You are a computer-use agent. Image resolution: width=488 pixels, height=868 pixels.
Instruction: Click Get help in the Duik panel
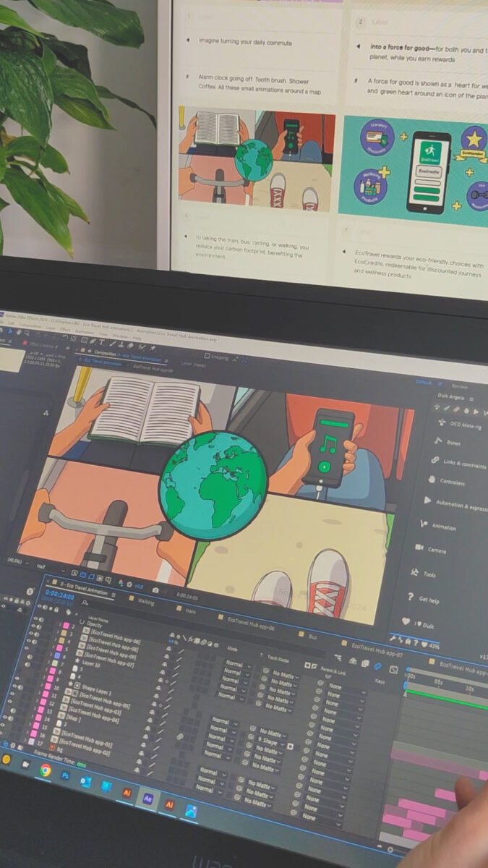[x=424, y=599]
